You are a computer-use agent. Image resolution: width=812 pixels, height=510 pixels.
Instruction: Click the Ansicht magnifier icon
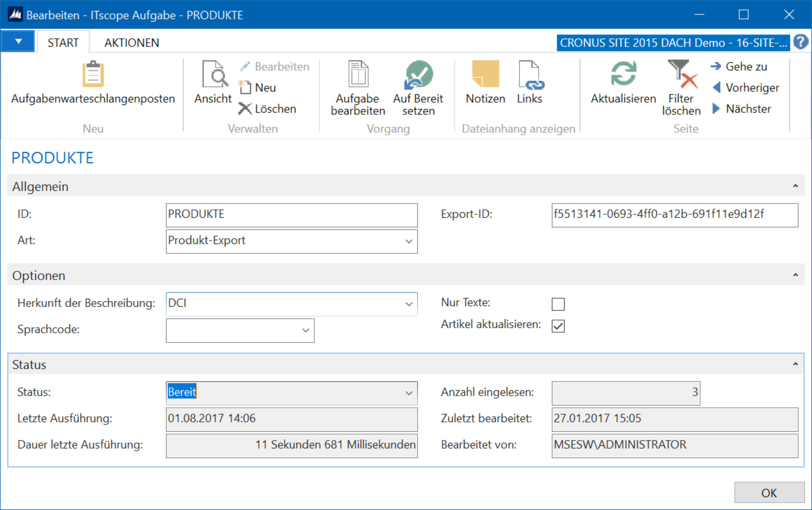tap(215, 74)
